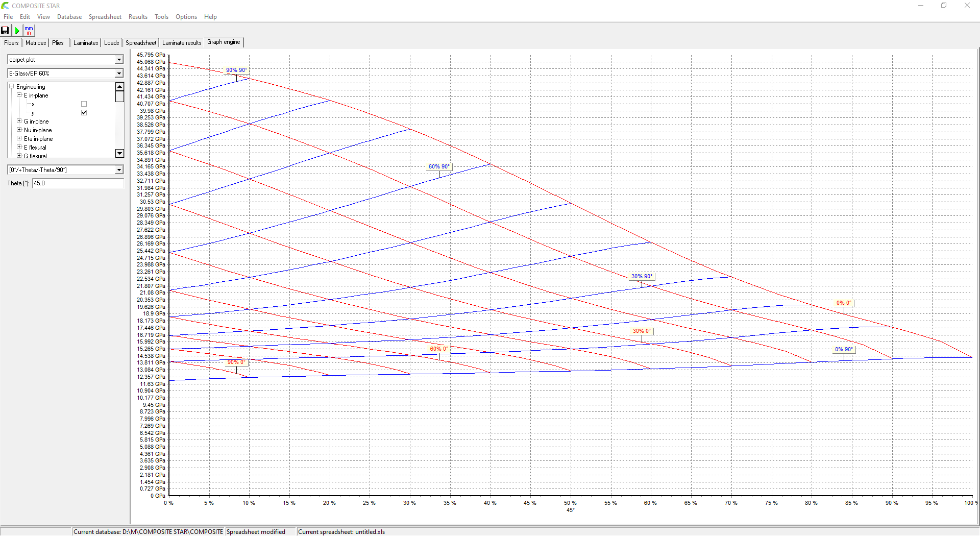
Task: Collapse the Engineering tree node
Action: click(11, 87)
